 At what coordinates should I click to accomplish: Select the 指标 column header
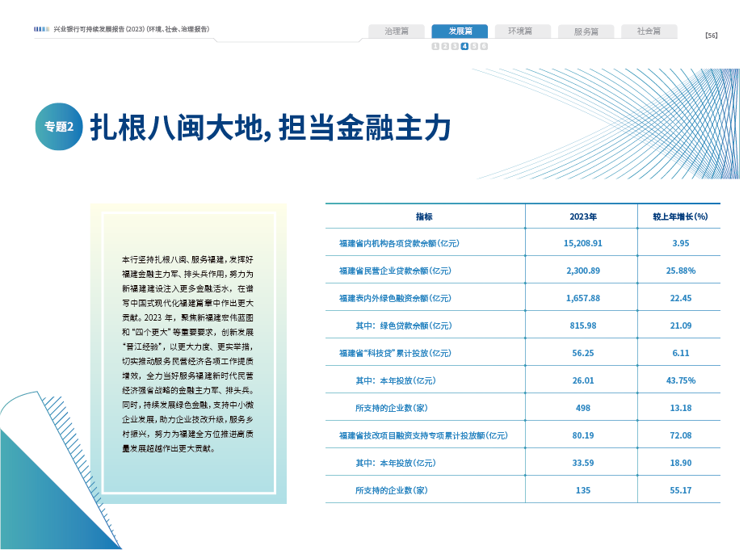click(x=425, y=216)
